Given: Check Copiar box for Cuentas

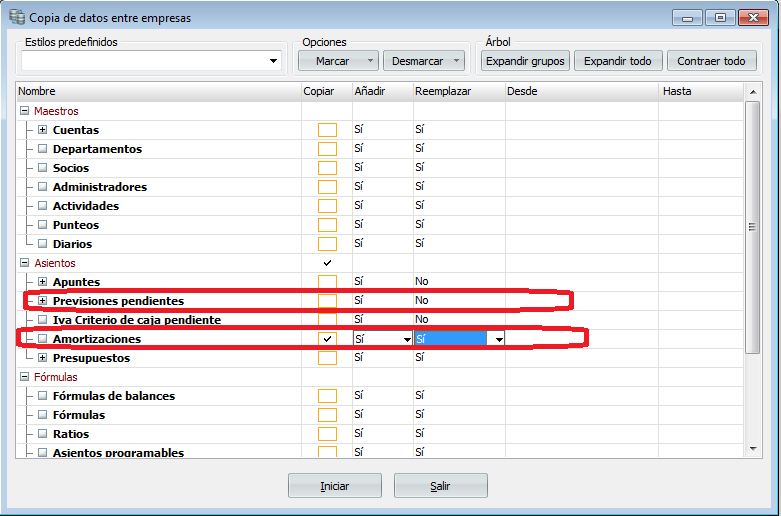Looking at the screenshot, I should [327, 130].
